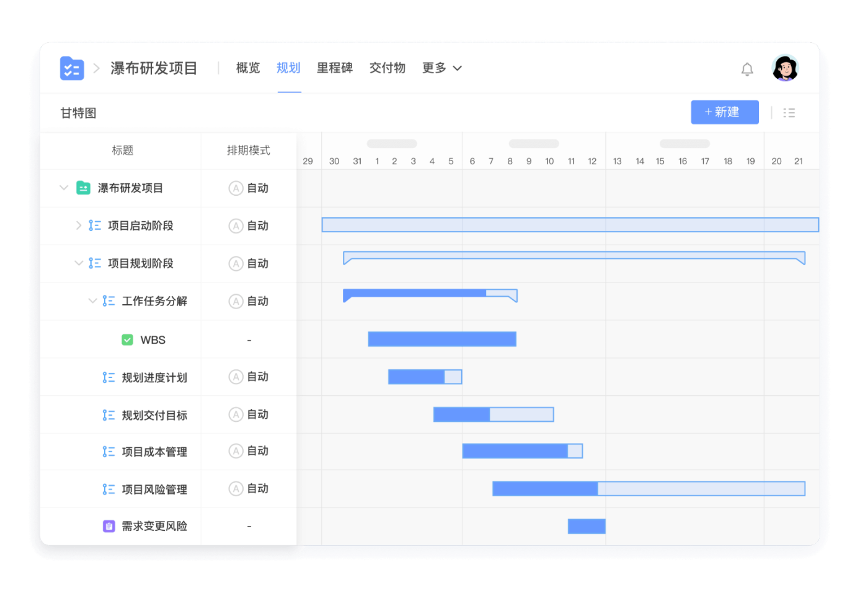Click the task list icon beside 项目启动阶段
This screenshot has height=609, width=868.
(x=94, y=226)
